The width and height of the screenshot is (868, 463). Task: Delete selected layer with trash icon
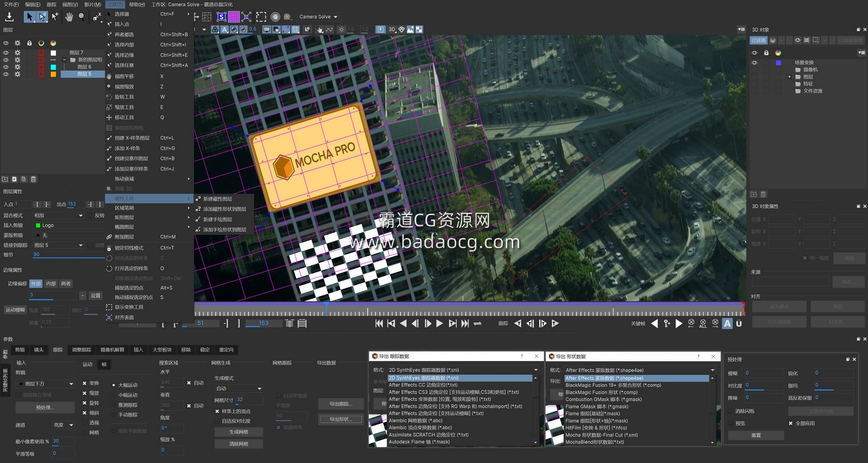[33, 179]
